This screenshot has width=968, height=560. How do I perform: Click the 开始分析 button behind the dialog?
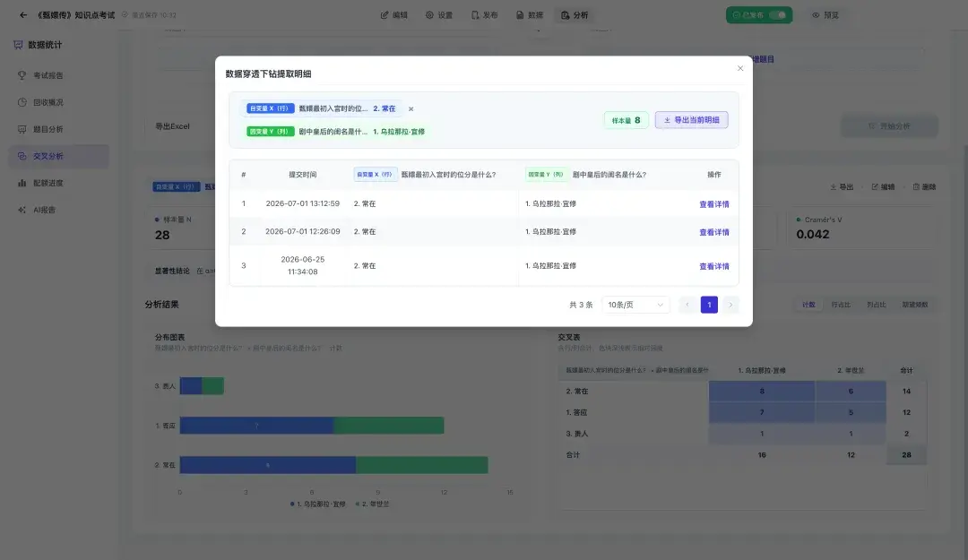(890, 126)
